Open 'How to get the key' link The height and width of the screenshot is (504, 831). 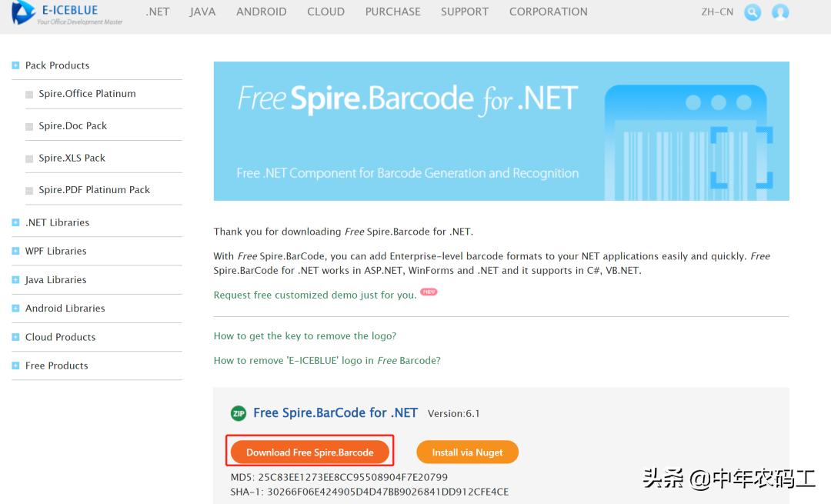[305, 336]
